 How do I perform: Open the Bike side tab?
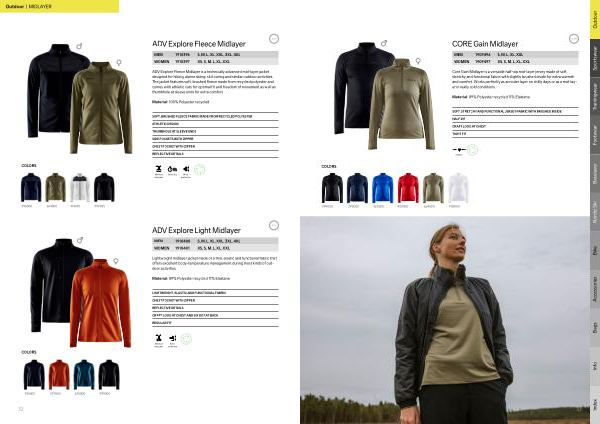click(x=595, y=251)
